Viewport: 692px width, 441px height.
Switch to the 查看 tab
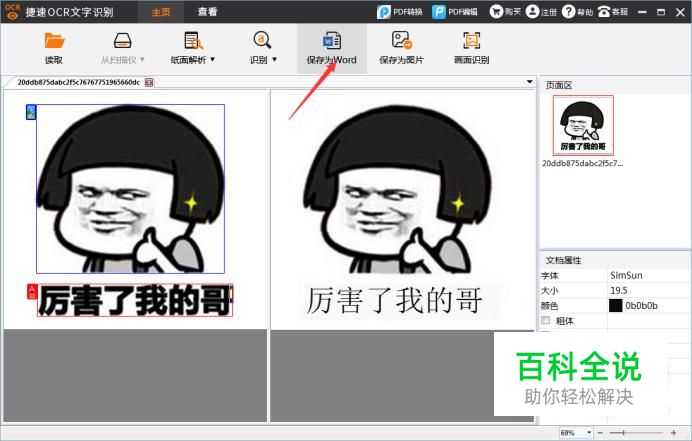pos(207,12)
